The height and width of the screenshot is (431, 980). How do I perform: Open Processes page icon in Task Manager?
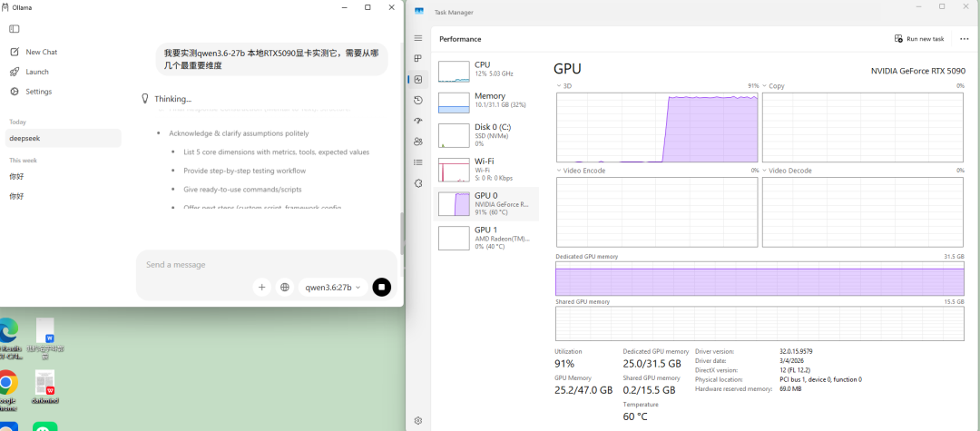418,59
